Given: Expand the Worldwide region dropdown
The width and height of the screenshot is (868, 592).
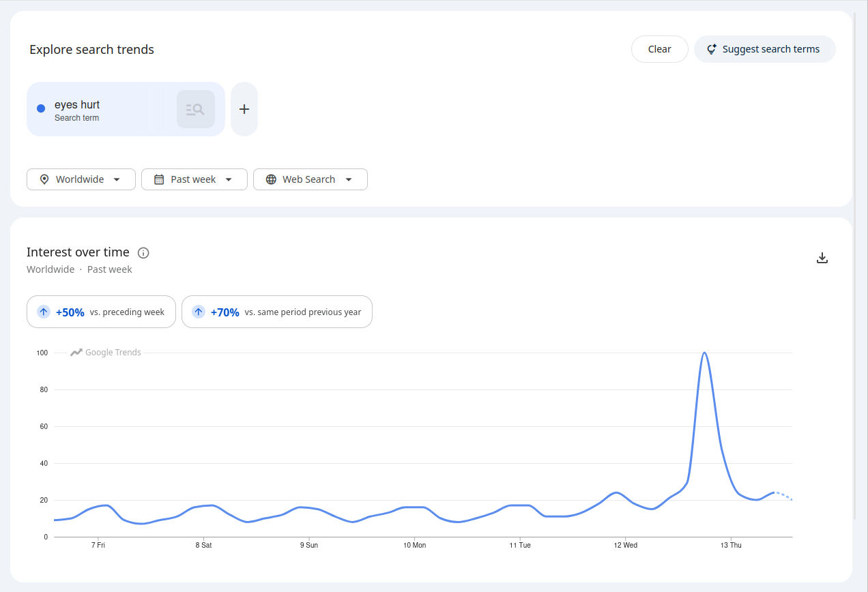Looking at the screenshot, I should [81, 179].
